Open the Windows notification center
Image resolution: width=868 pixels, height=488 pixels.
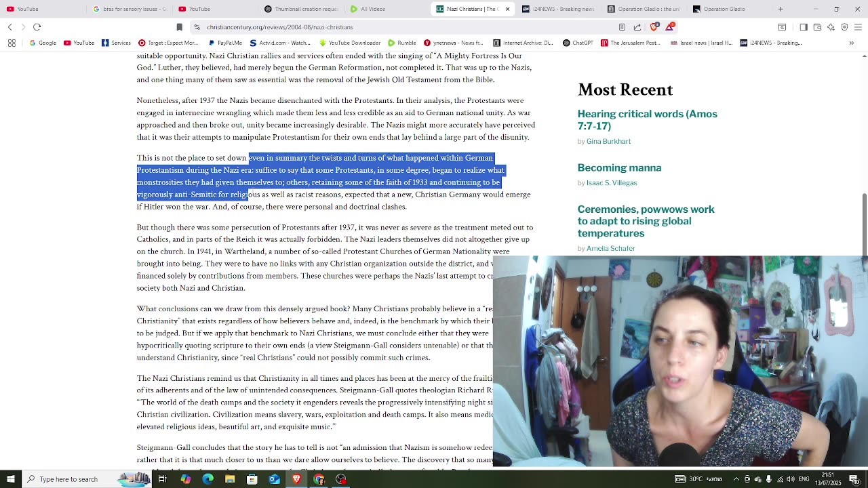point(854,479)
